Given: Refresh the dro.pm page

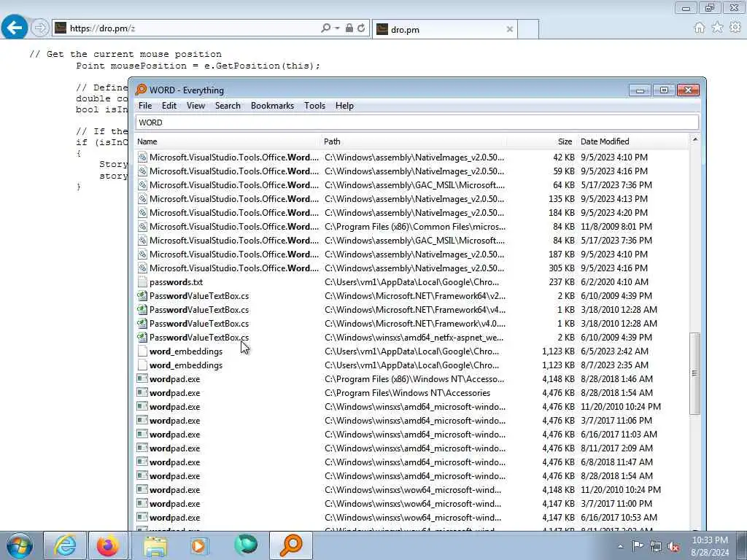Looking at the screenshot, I should tap(361, 28).
